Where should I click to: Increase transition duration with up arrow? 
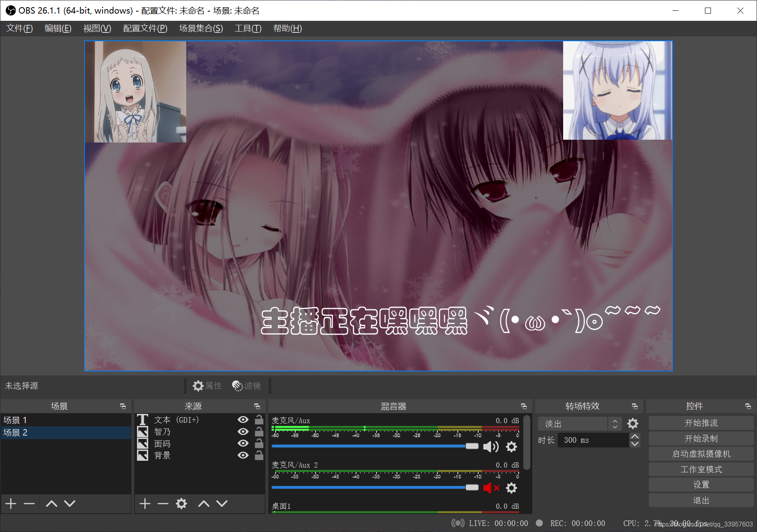[634, 436]
